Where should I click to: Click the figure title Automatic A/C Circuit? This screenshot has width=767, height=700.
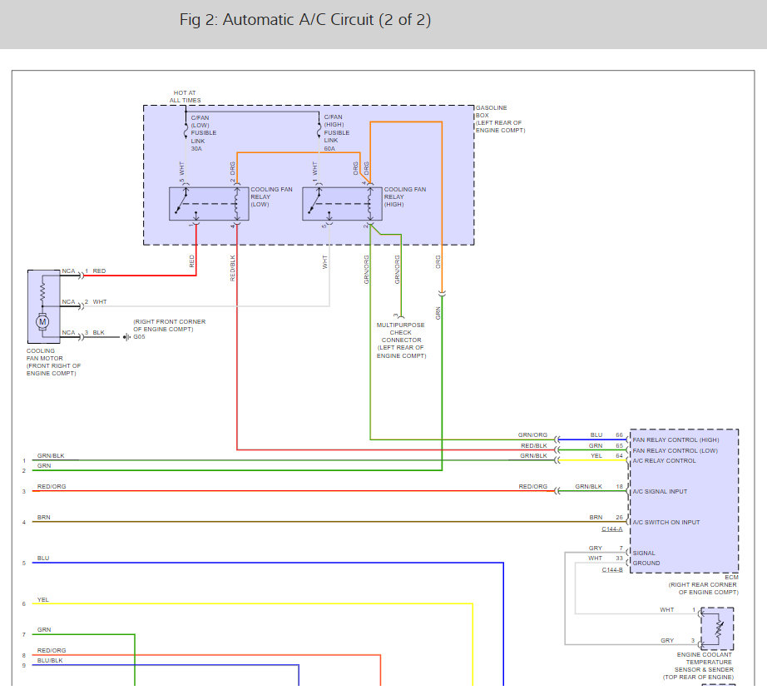305,20
